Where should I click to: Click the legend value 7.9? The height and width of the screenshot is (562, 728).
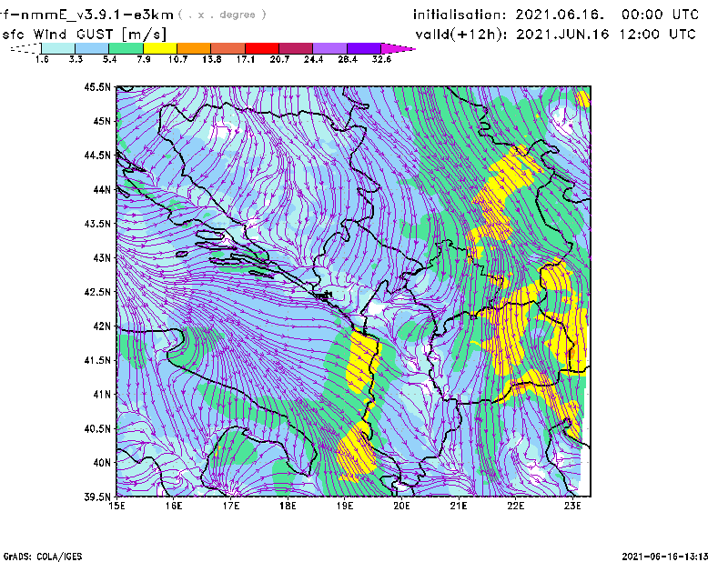[x=144, y=59]
